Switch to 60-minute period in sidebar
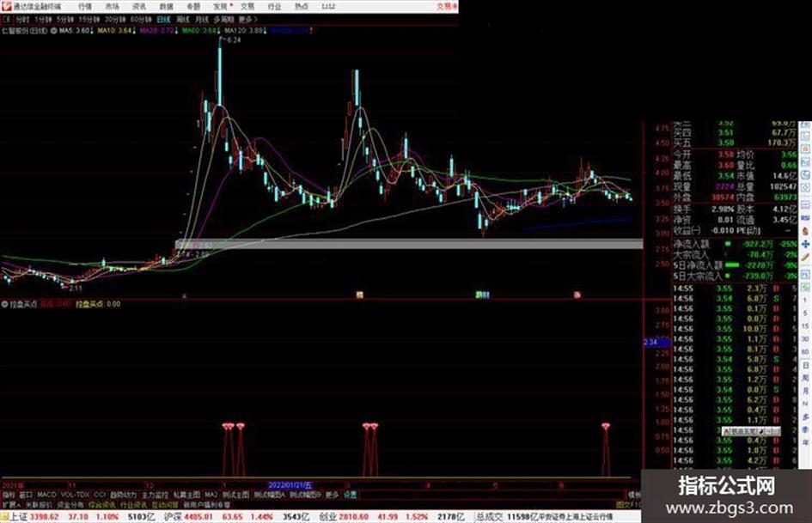This screenshot has height=523, width=812. tap(805, 352)
